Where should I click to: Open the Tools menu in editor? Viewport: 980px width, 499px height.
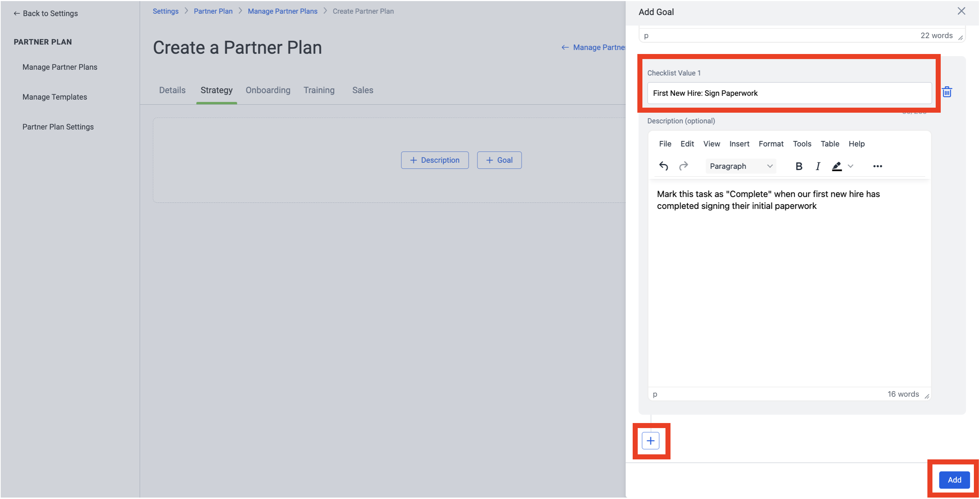coord(802,144)
